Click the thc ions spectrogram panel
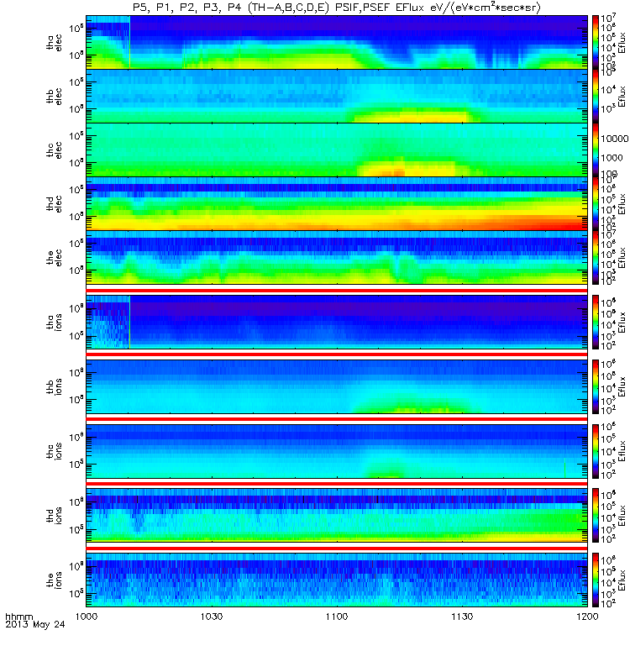630x672 pixels. click(x=337, y=451)
